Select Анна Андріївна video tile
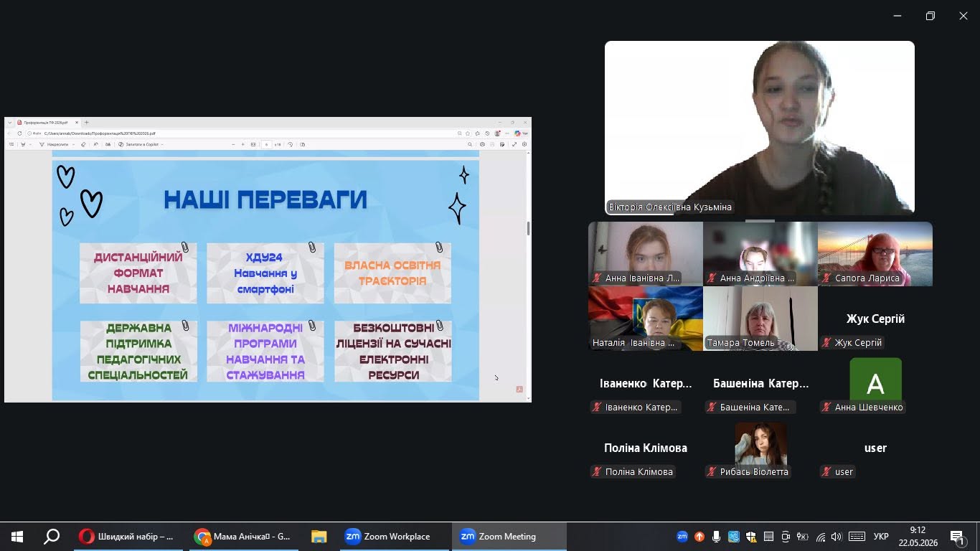Screen dimensions: 980x551 coord(760,254)
